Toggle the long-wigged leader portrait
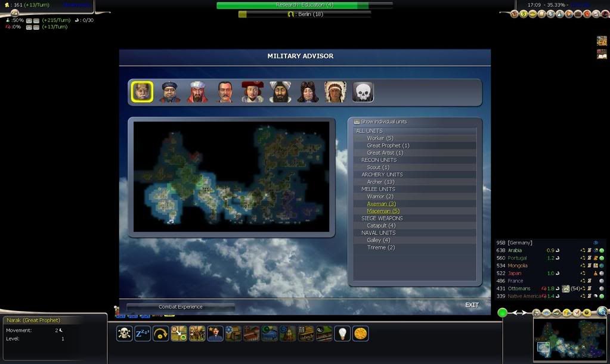The image size is (610, 364). [308, 92]
